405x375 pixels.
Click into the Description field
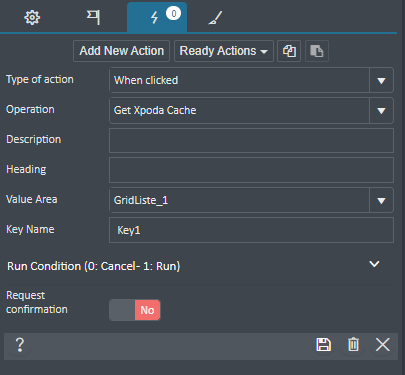tap(251, 140)
